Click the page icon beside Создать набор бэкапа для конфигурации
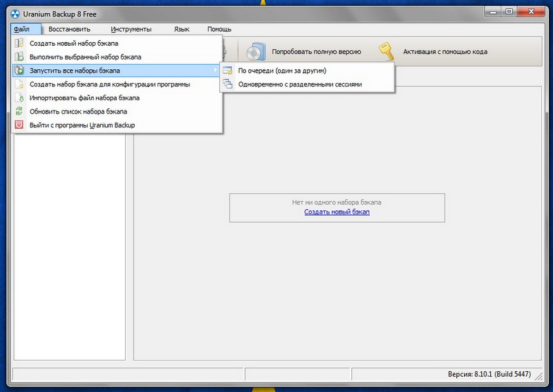Screen dimensions: 553x392 pos(19,84)
